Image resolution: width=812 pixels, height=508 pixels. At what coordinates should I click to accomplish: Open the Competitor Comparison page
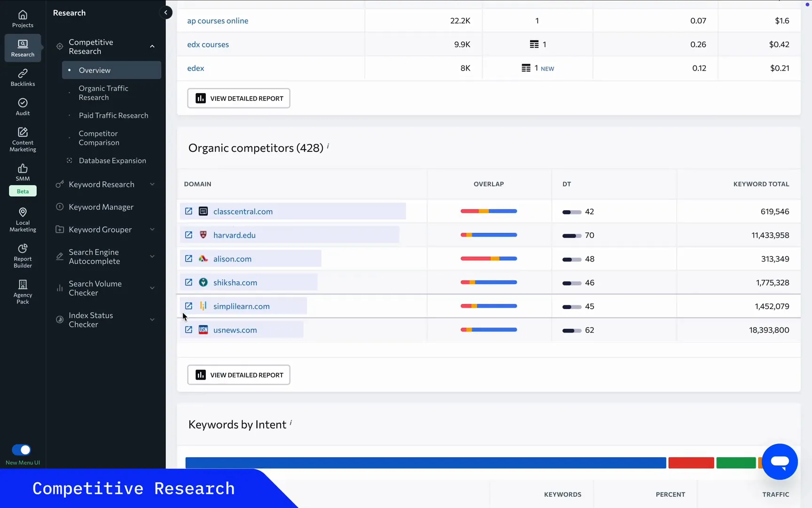point(99,138)
